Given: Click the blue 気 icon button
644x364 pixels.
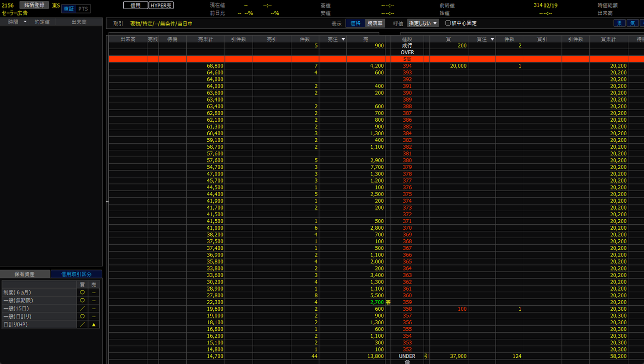Looking at the screenshot, I should [x=632, y=23].
